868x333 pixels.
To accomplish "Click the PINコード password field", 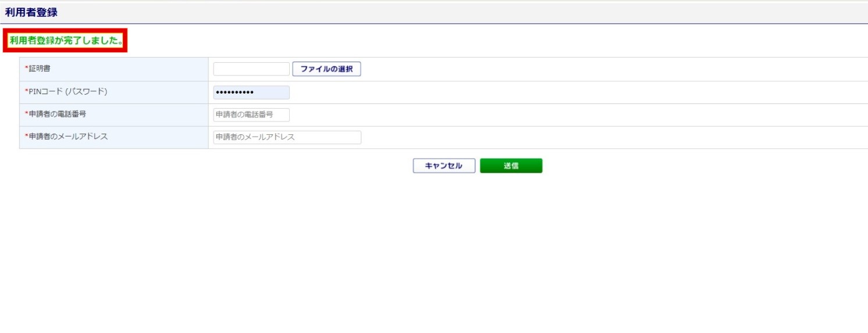I will (x=251, y=92).
